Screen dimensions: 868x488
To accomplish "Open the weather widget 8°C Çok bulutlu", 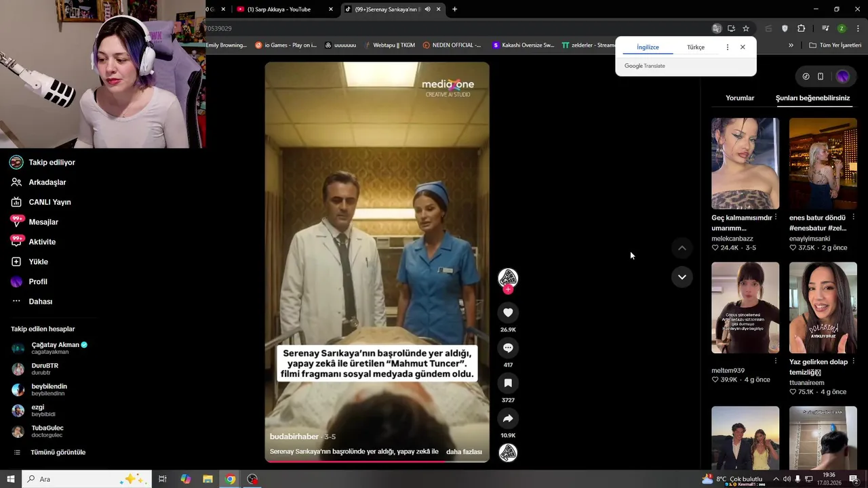I will point(732,479).
